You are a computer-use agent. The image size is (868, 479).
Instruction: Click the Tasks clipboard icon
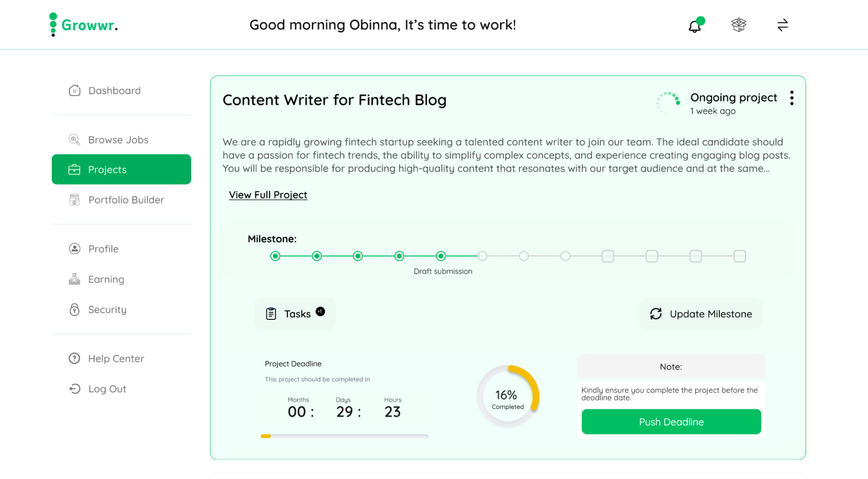pos(271,314)
